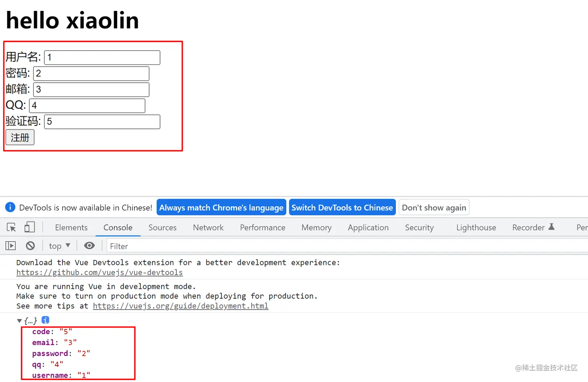Click the inspect element picker icon
The width and height of the screenshot is (588, 382).
11,227
